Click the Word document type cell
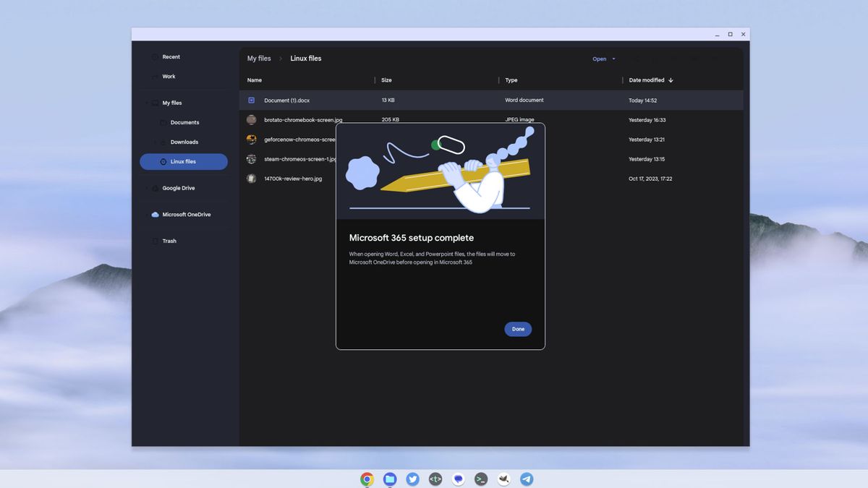 coord(524,100)
